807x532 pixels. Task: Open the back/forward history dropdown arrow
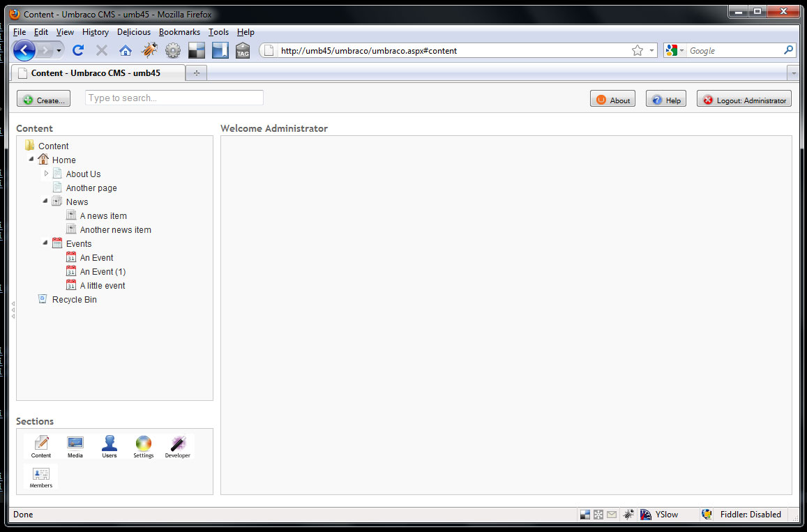point(59,50)
